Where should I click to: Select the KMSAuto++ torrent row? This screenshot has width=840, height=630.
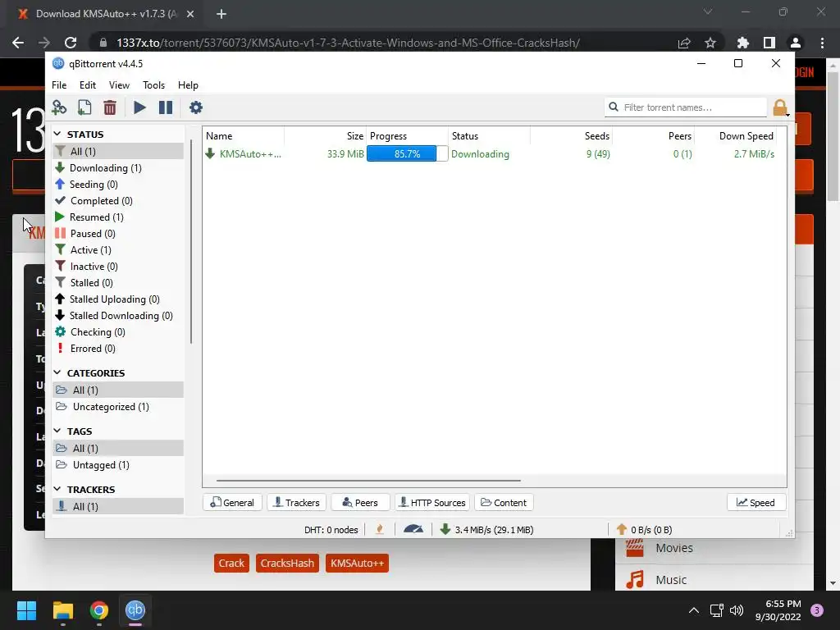[x=494, y=154]
